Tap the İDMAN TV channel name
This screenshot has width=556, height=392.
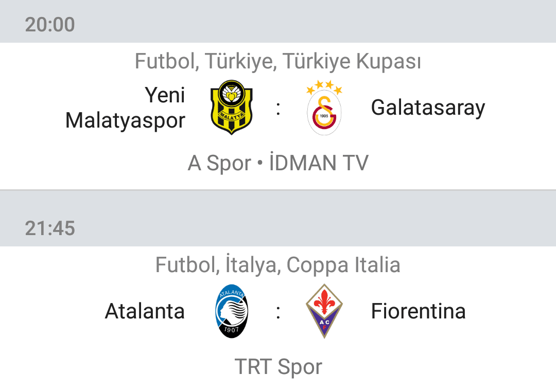pyautogui.click(x=319, y=163)
